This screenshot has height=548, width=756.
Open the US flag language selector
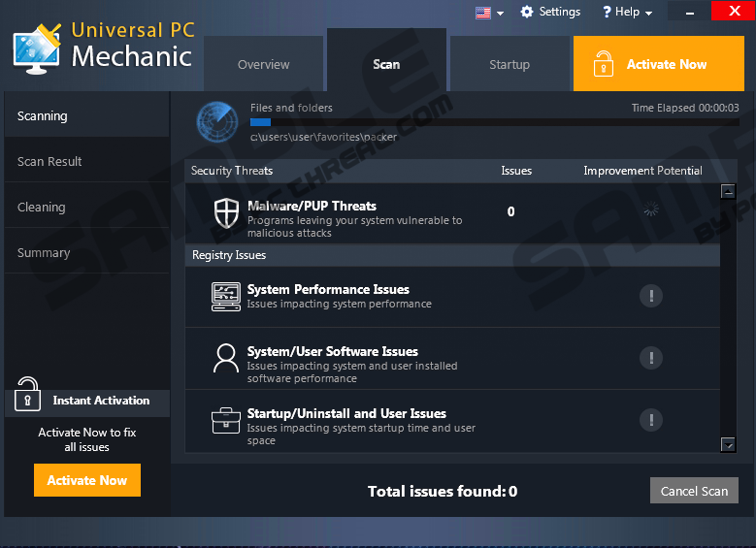[x=482, y=13]
